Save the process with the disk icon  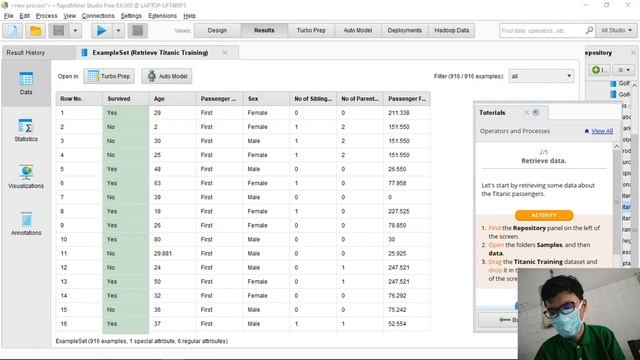tap(58, 31)
